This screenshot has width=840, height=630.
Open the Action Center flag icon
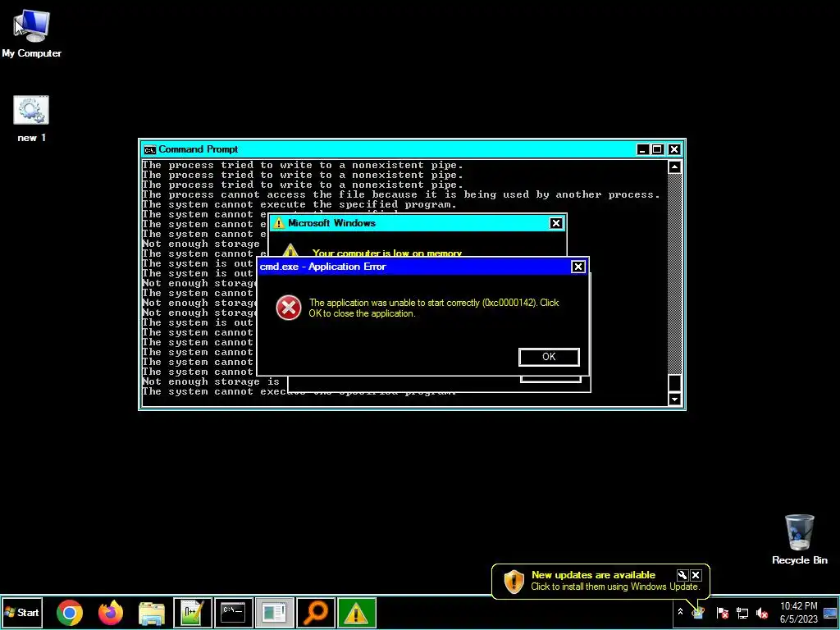click(x=722, y=612)
